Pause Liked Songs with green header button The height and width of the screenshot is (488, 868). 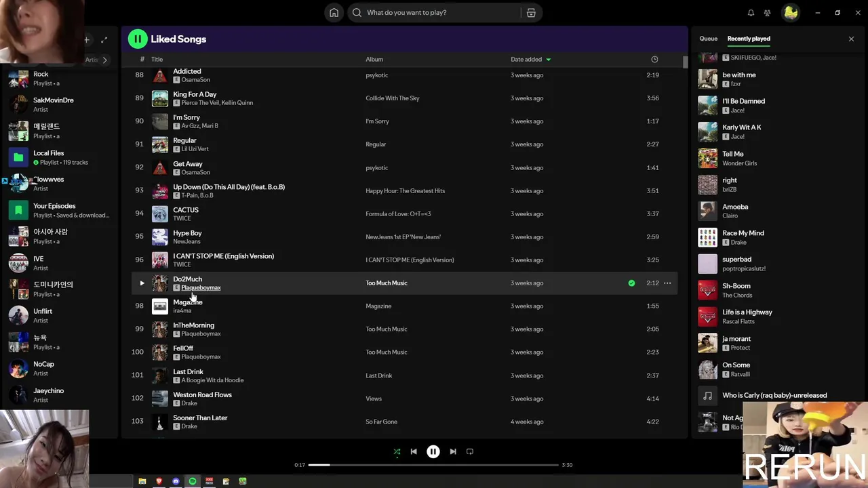coord(138,39)
